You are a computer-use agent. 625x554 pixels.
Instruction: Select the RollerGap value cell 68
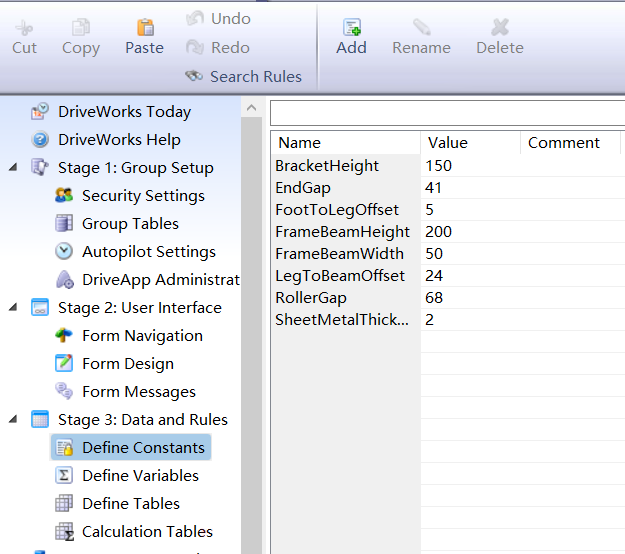pyautogui.click(x=434, y=298)
